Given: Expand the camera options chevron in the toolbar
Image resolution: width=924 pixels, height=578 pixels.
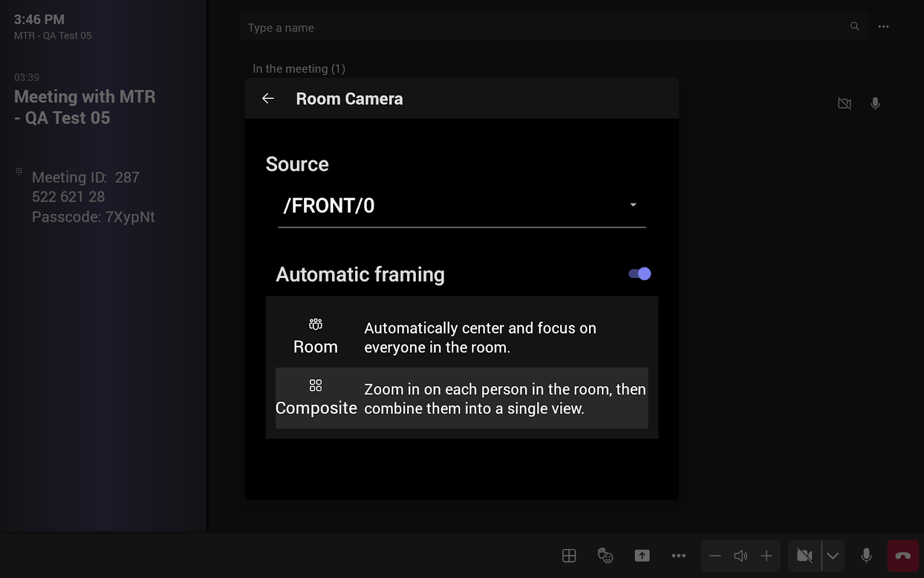Looking at the screenshot, I should coord(832,555).
